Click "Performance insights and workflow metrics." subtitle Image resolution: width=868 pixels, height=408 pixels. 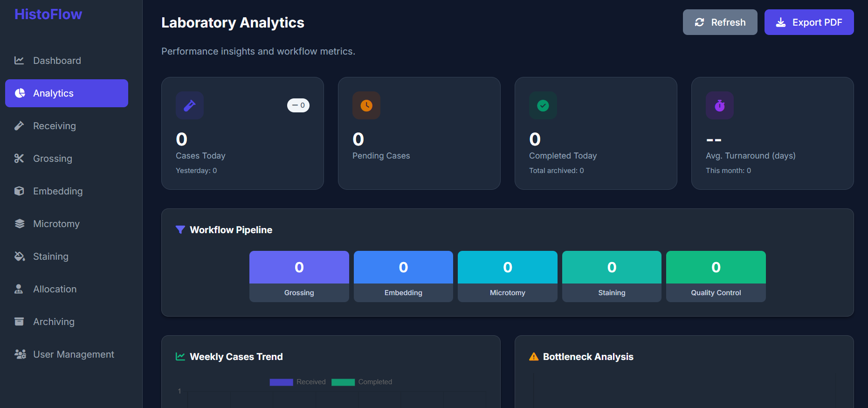point(258,51)
